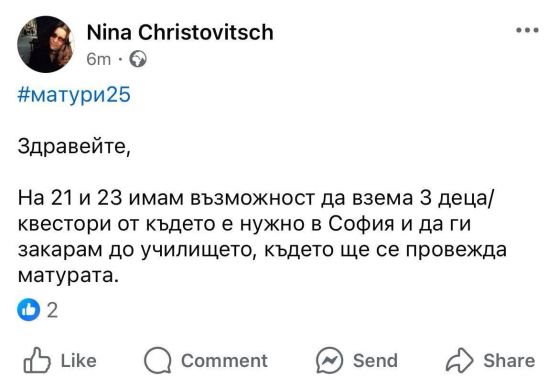Open Nina Christovitsch's round profile picture
This screenshot has width=559, height=388.
(x=46, y=44)
